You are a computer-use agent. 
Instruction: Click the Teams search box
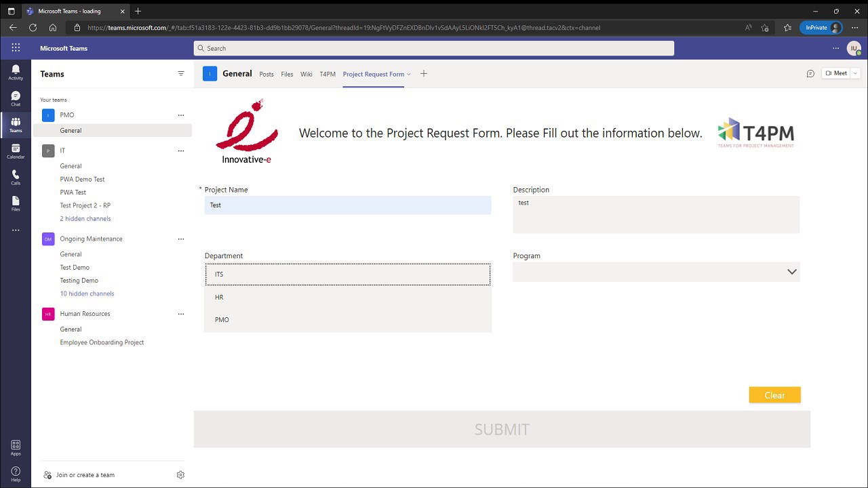point(434,48)
